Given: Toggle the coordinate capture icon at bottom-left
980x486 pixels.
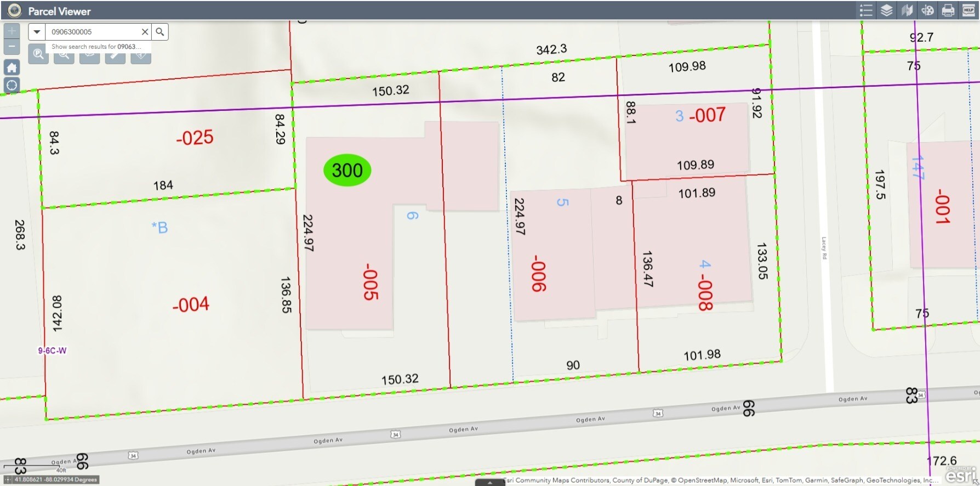Looking at the screenshot, I should click(8, 479).
